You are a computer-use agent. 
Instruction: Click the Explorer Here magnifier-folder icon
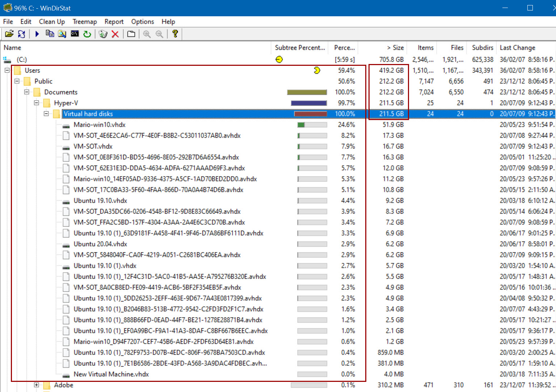point(62,34)
